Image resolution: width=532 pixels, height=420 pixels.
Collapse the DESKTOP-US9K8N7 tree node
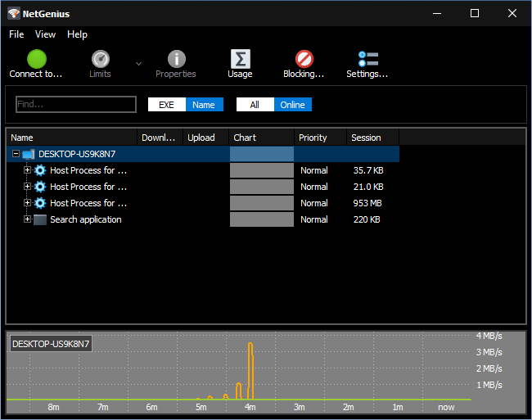[16, 154]
